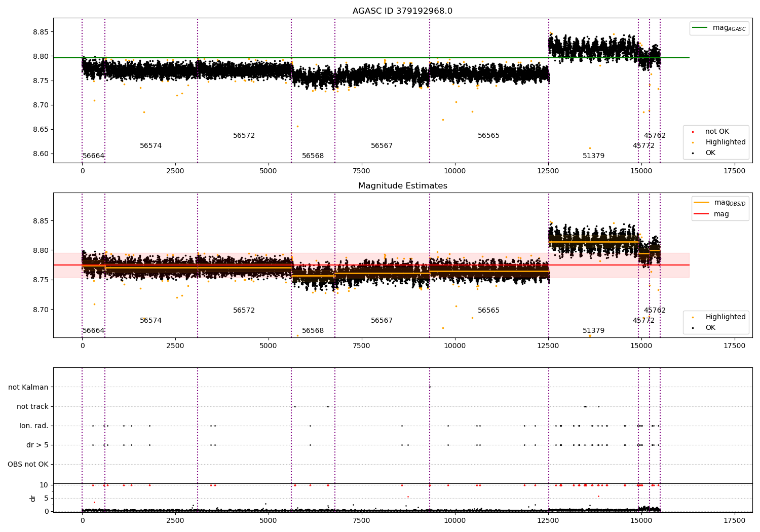This screenshot has width=760, height=532.
Task: Click obsid label 56664 in the top plot
Action: pos(93,156)
